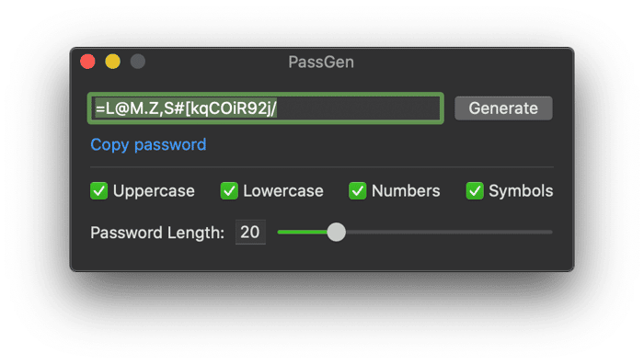
Task: Click the grayed-out zoom window button
Action: [x=138, y=62]
